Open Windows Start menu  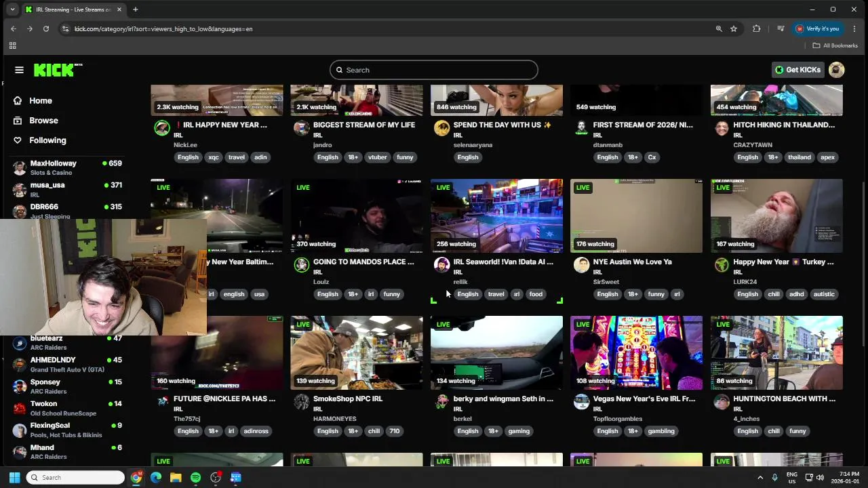coord(14,477)
